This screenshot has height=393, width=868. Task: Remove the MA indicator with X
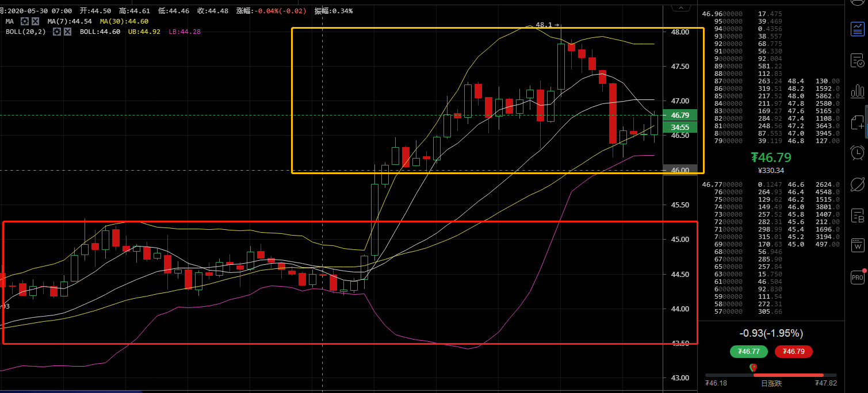pyautogui.click(x=36, y=21)
